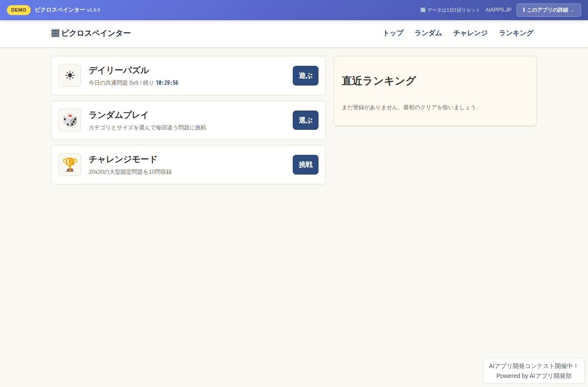Image resolution: width=588 pixels, height=387 pixels.
Task: Open このアプリの詳細 button
Action: coord(549,10)
